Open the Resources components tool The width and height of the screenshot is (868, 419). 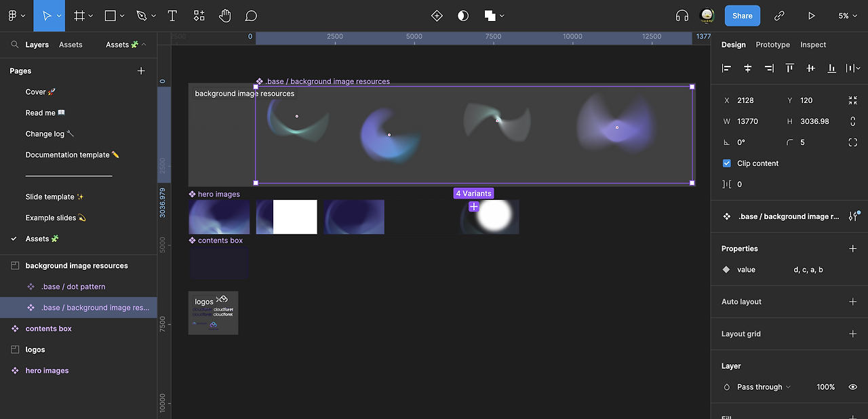(199, 16)
